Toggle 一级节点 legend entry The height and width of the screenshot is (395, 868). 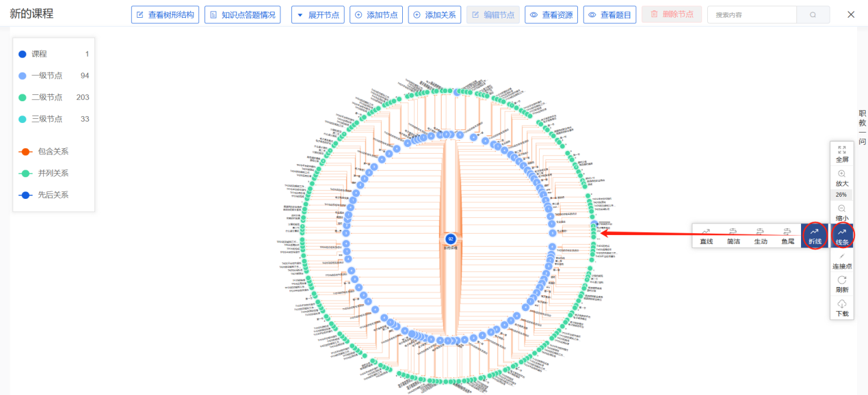click(47, 76)
